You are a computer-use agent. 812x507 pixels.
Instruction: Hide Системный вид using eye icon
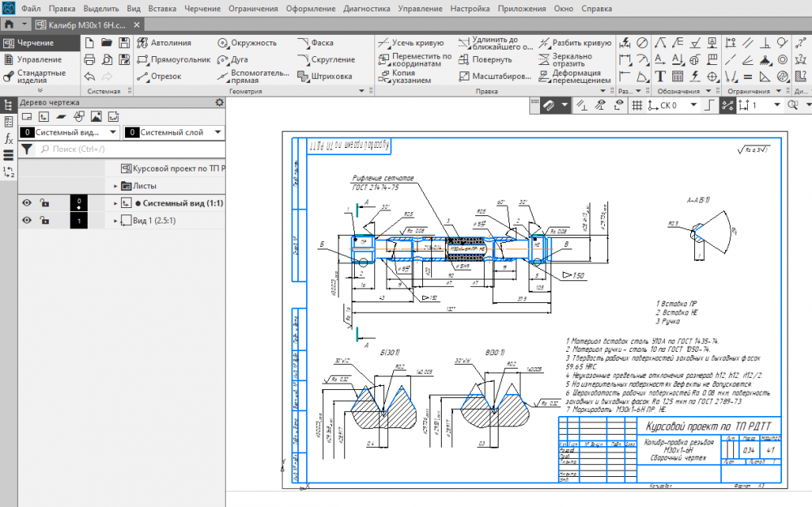coord(27,202)
